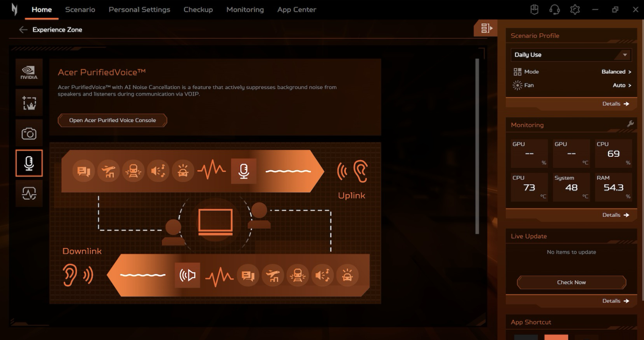Expand the Fan Auto option
Screen dimensions: 644x340
click(622, 85)
